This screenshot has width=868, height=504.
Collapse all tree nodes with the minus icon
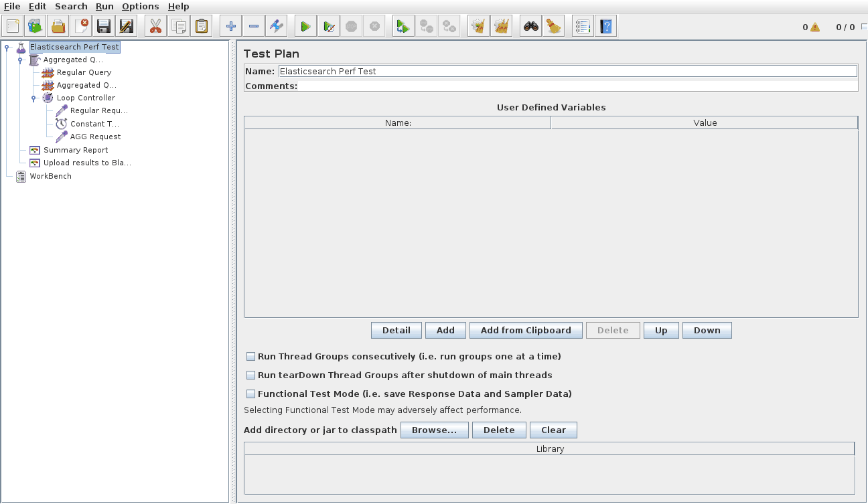(253, 25)
